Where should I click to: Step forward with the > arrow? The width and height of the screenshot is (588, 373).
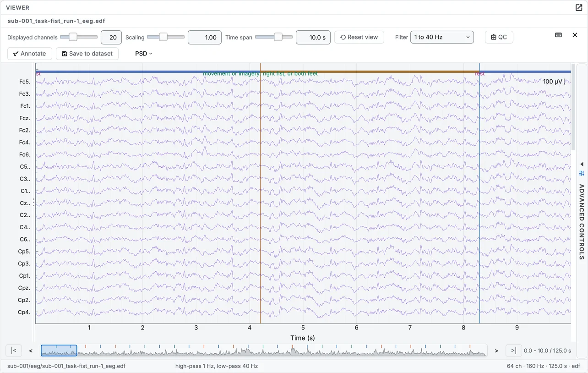coord(496,351)
